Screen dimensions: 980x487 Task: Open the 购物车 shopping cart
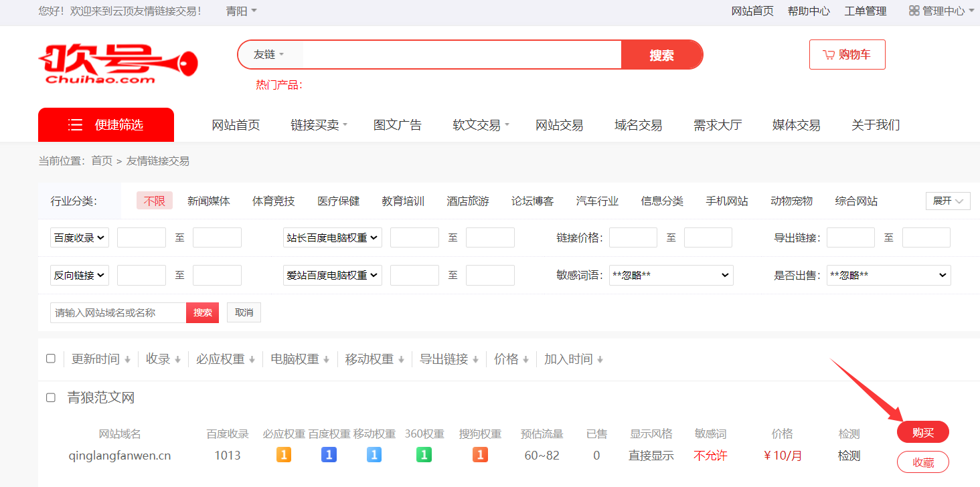(x=847, y=54)
